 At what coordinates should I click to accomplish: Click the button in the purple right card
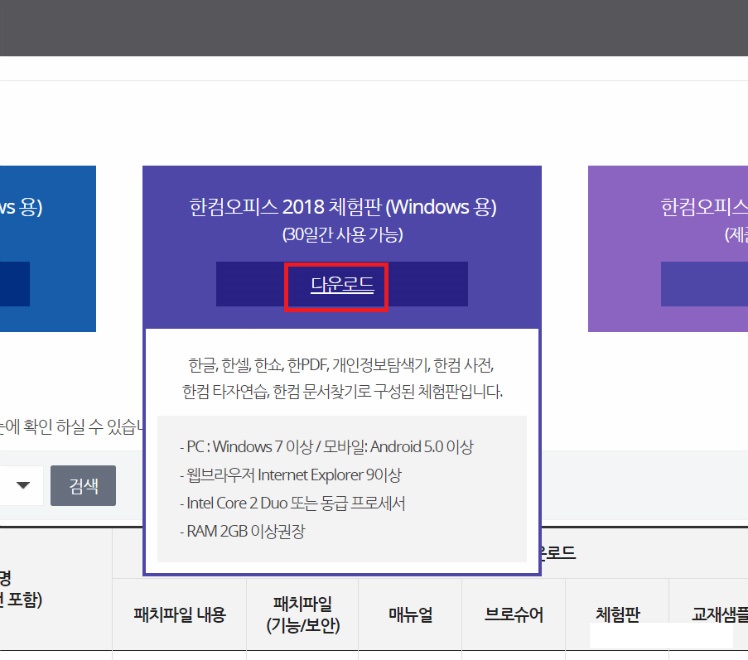coord(704,284)
